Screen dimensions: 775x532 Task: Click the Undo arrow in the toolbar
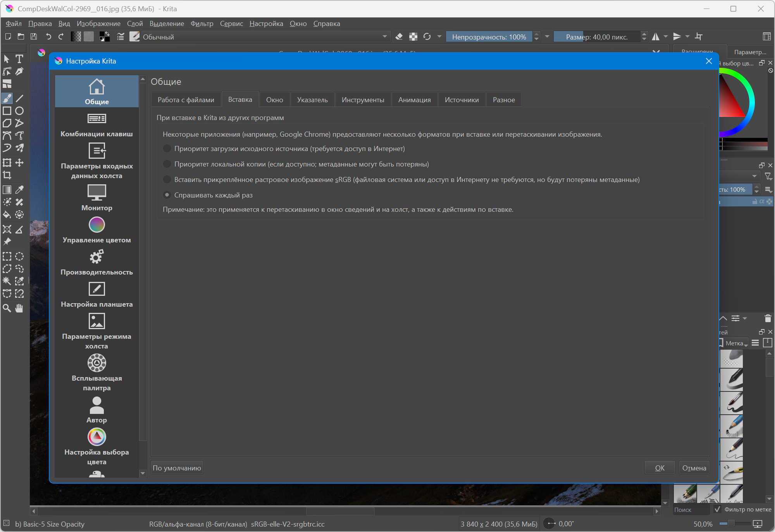pyautogui.click(x=48, y=36)
